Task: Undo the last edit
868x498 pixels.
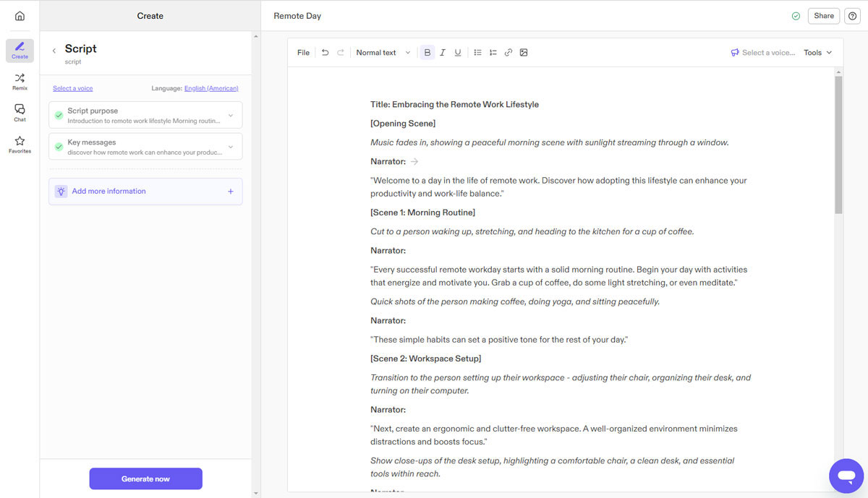Action: pos(325,52)
